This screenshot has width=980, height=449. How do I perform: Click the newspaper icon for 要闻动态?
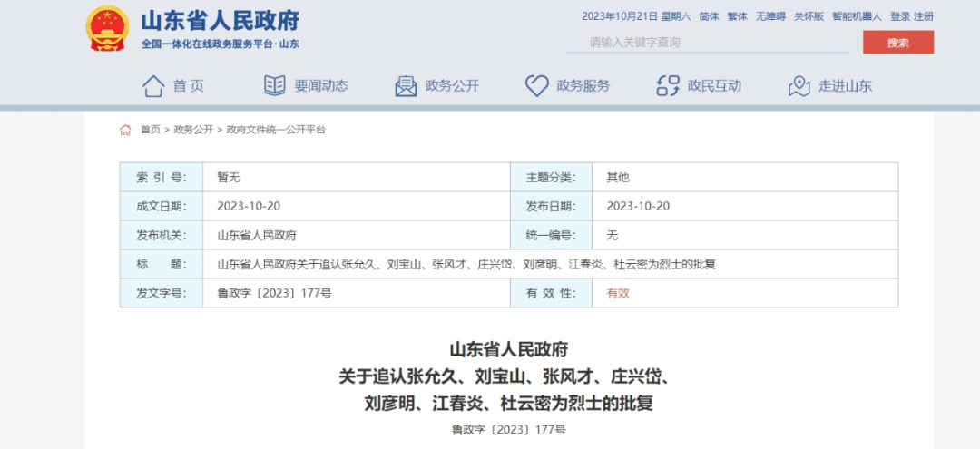[274, 86]
